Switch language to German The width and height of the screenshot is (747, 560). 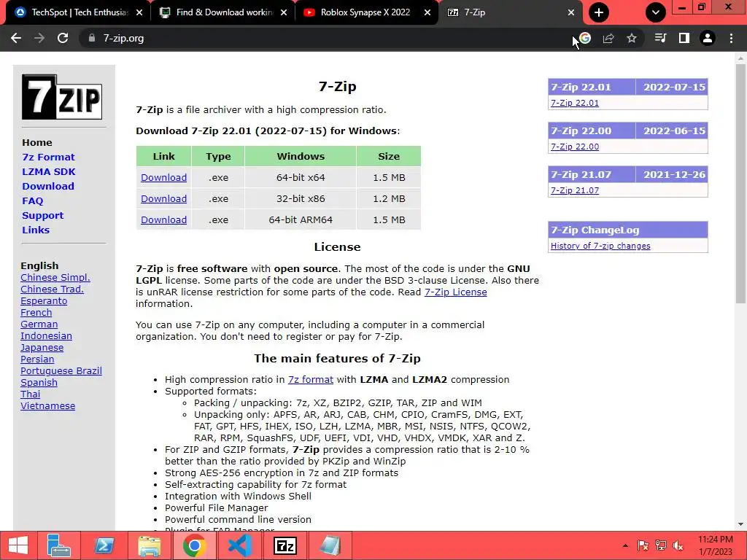pos(39,324)
